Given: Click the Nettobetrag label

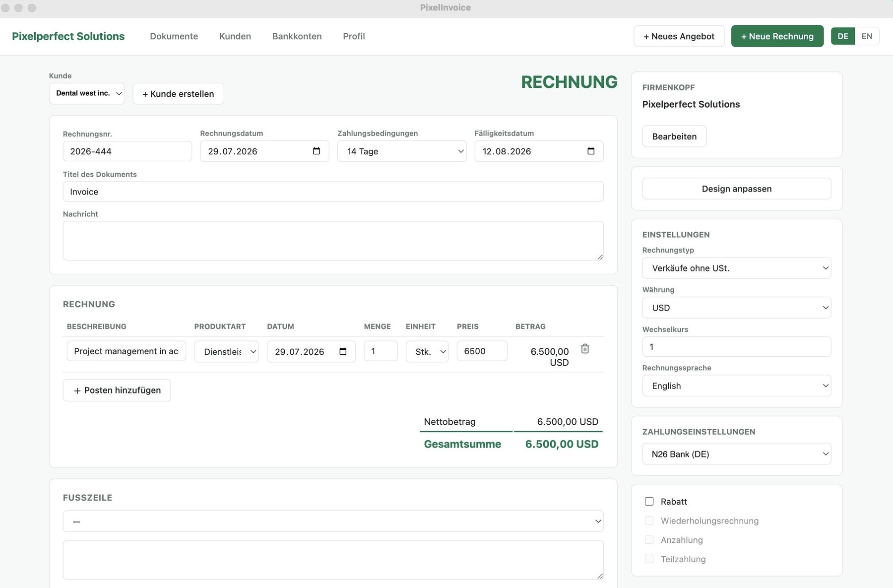Looking at the screenshot, I should click(449, 422).
